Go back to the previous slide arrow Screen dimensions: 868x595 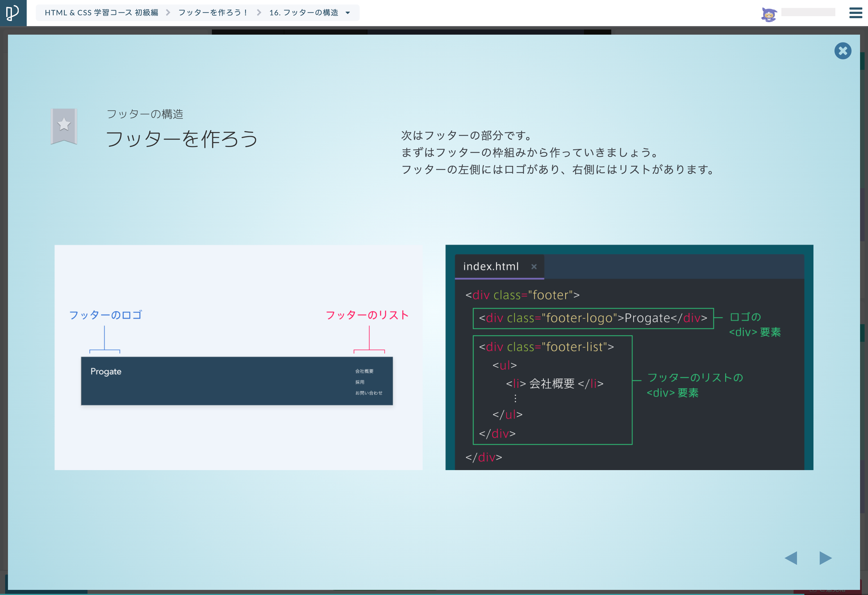(791, 558)
